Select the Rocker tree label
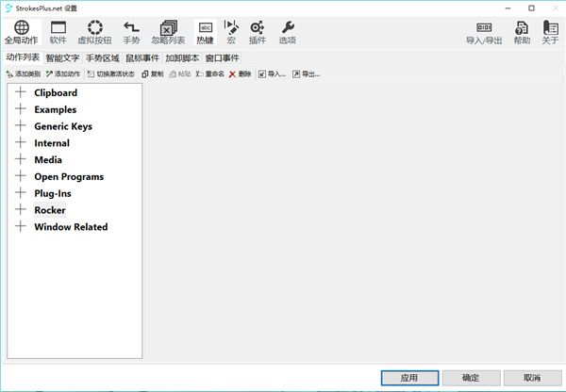The width and height of the screenshot is (566, 392). [50, 210]
